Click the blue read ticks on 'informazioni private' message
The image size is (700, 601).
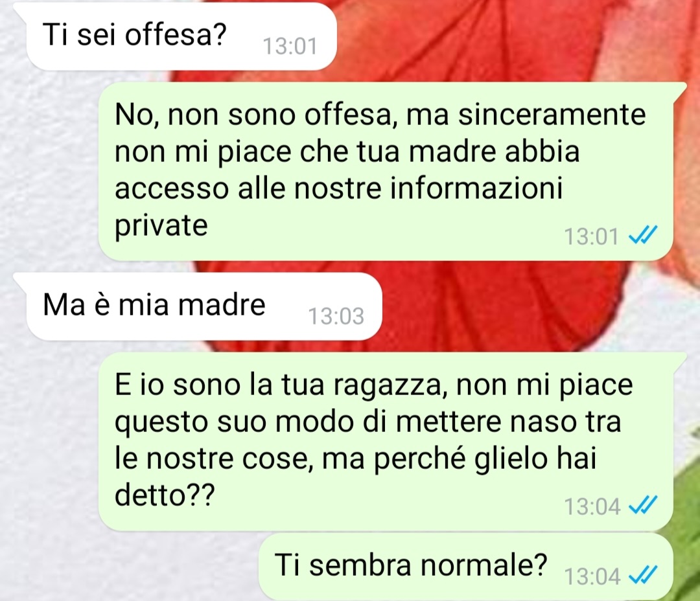[643, 235]
